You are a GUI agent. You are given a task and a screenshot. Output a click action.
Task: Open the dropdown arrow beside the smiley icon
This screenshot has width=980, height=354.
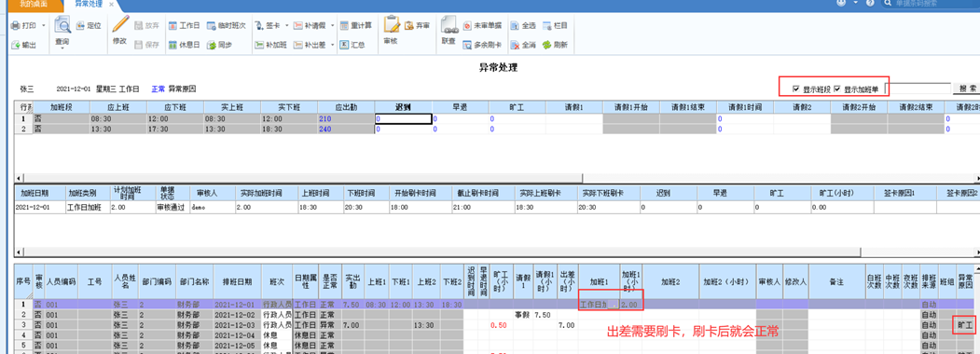click(x=856, y=3)
